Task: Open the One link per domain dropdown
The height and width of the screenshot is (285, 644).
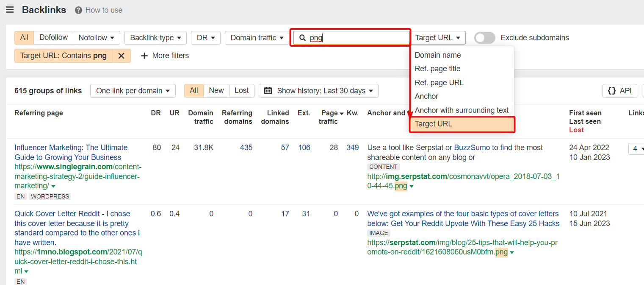Action: point(133,90)
